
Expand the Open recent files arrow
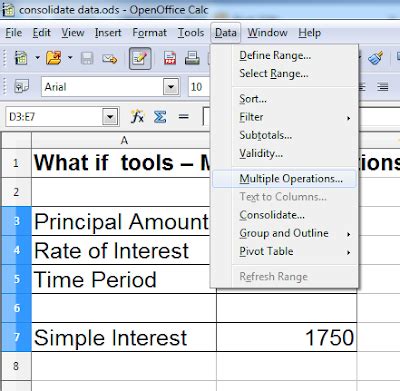[70, 58]
